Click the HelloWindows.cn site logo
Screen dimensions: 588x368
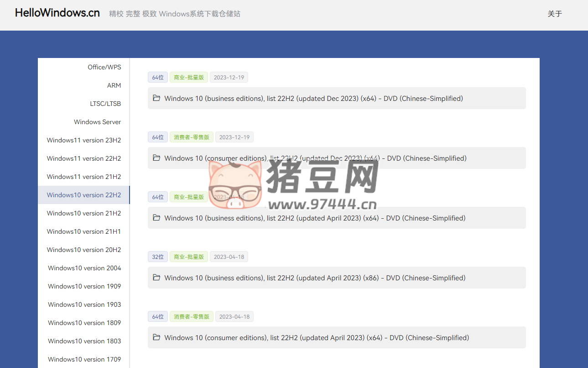[57, 13]
